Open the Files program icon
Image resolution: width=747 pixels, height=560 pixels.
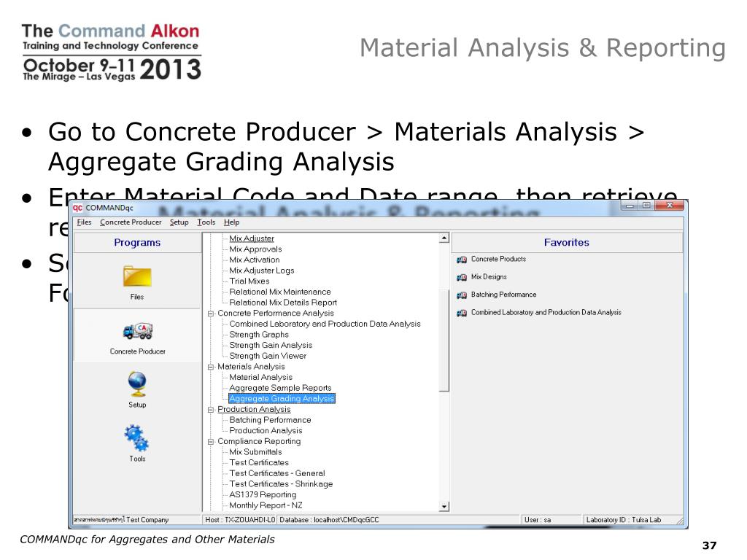137,276
